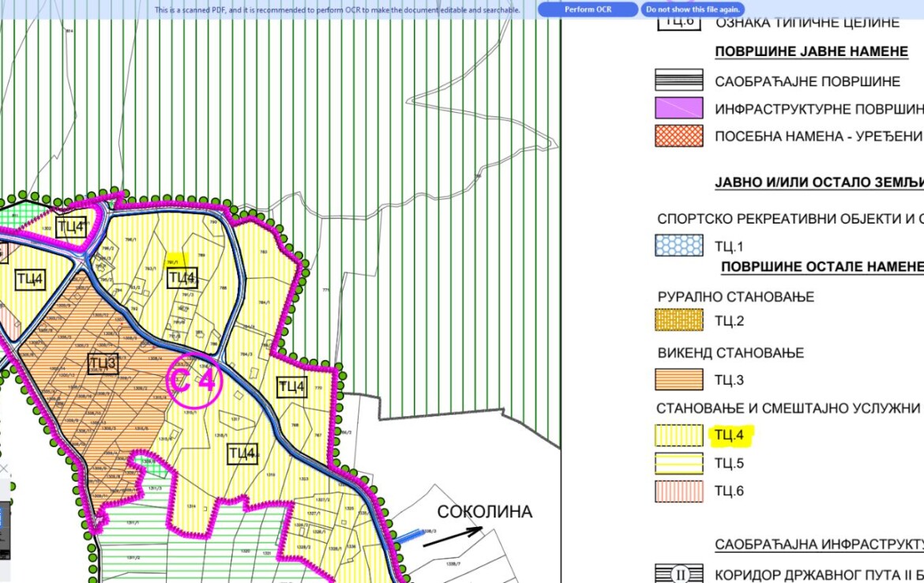Click the pink striped ТЦ.6 legend swatch
Image resolution: width=924 pixels, height=583 pixels.
678,491
